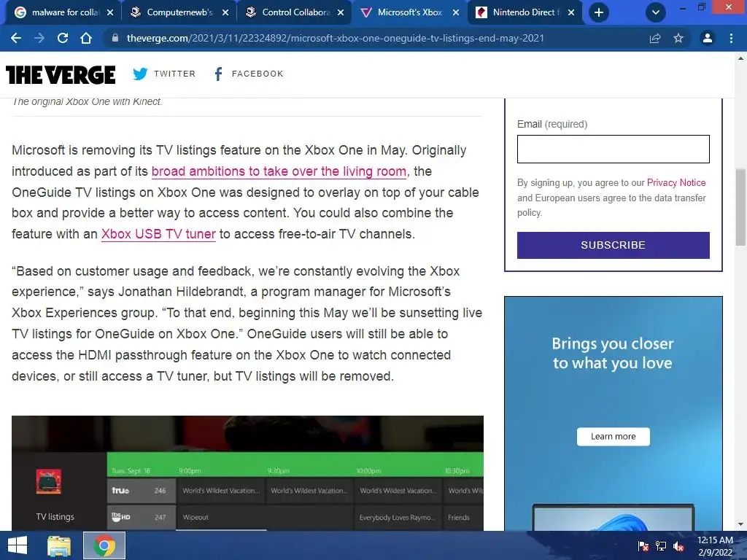This screenshot has width=747, height=560.
Task: Expand the tab search dropdown
Action: (x=656, y=12)
